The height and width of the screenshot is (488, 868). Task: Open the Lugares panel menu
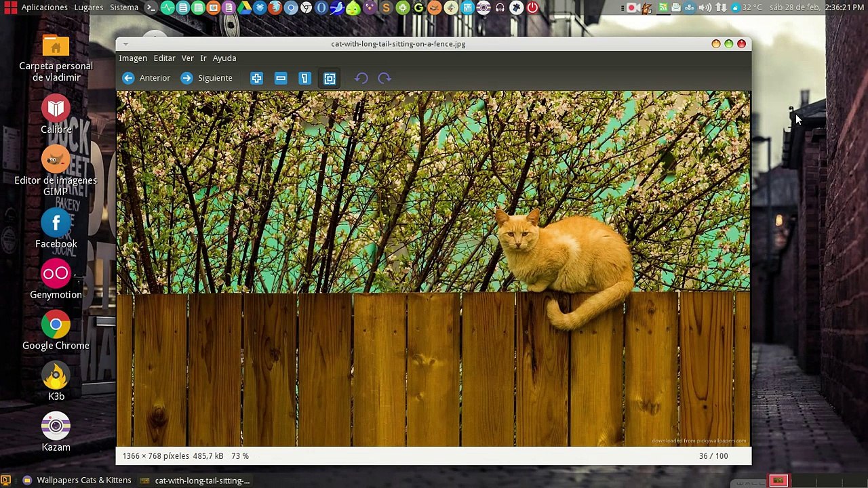[88, 7]
